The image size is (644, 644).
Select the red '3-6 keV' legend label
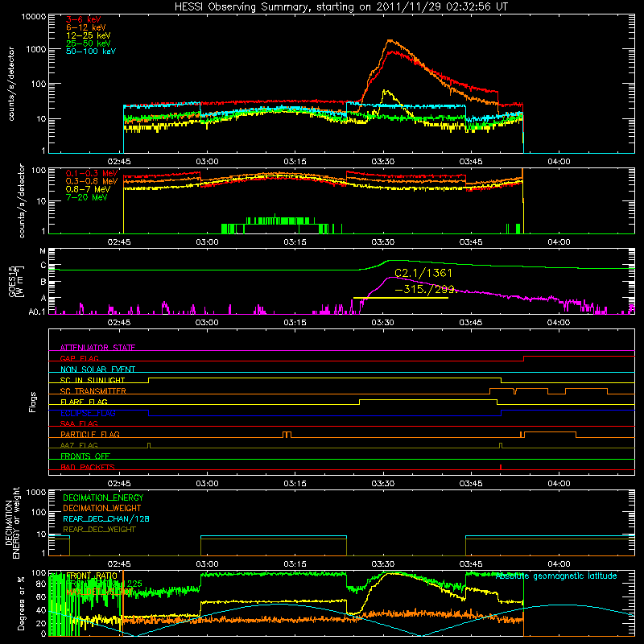coord(84,19)
